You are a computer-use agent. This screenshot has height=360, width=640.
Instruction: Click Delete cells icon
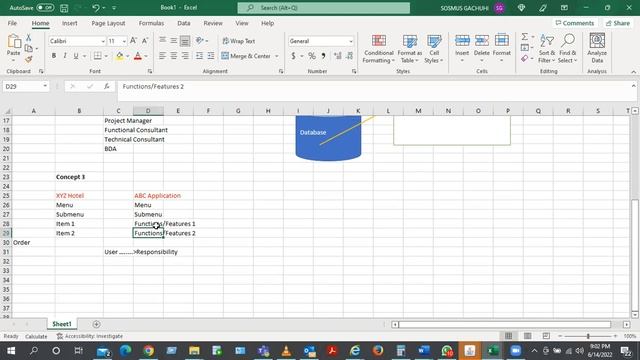[482, 41]
